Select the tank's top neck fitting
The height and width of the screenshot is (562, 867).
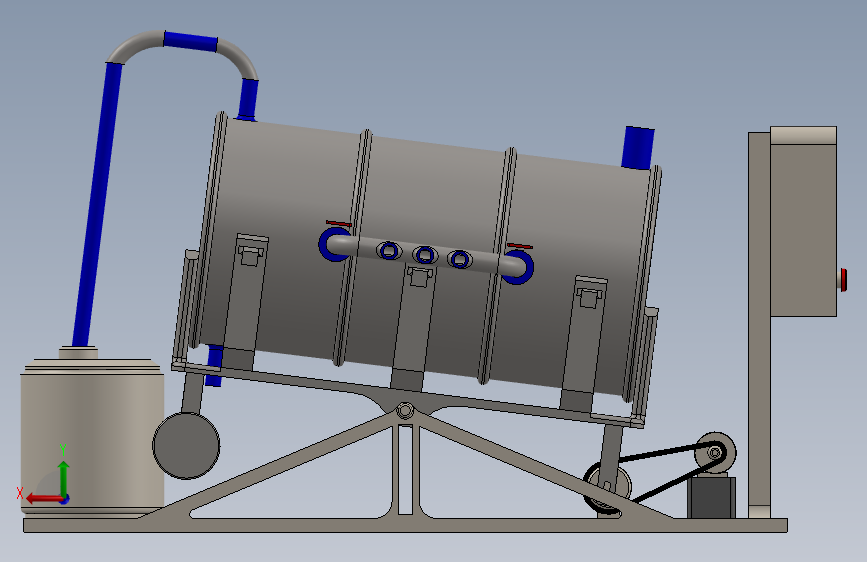pos(79,353)
